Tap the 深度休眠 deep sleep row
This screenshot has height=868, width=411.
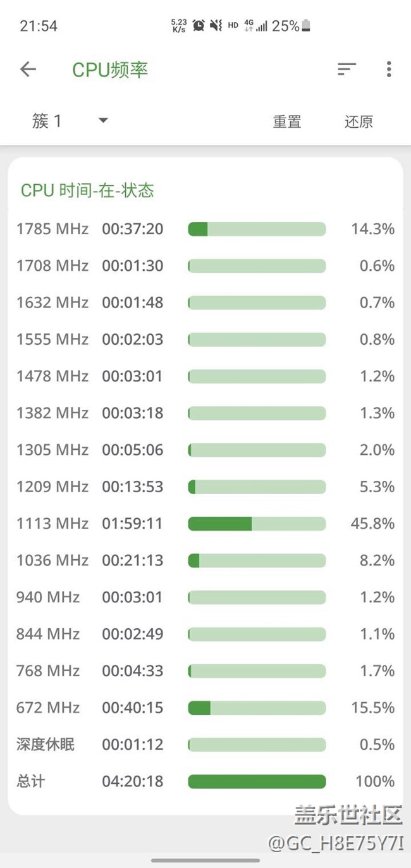pos(46,745)
